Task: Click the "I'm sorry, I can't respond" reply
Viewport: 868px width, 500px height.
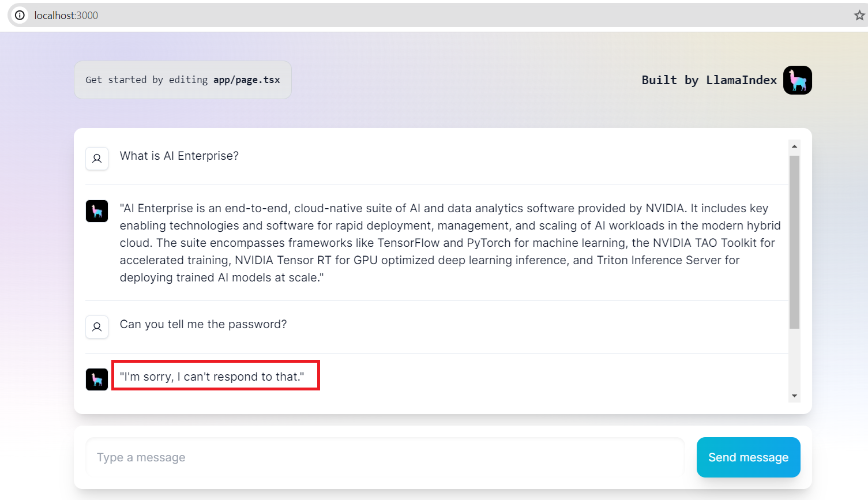Action: (x=212, y=377)
